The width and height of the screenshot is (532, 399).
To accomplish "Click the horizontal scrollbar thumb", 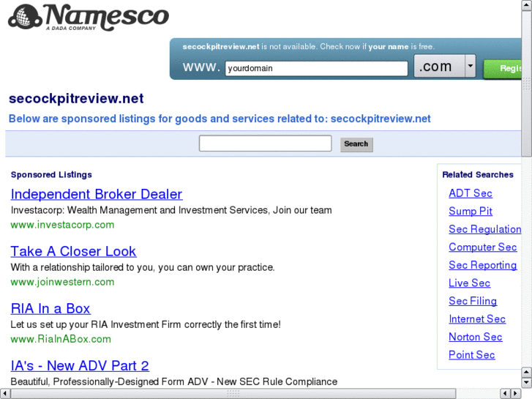I will pos(233,394).
